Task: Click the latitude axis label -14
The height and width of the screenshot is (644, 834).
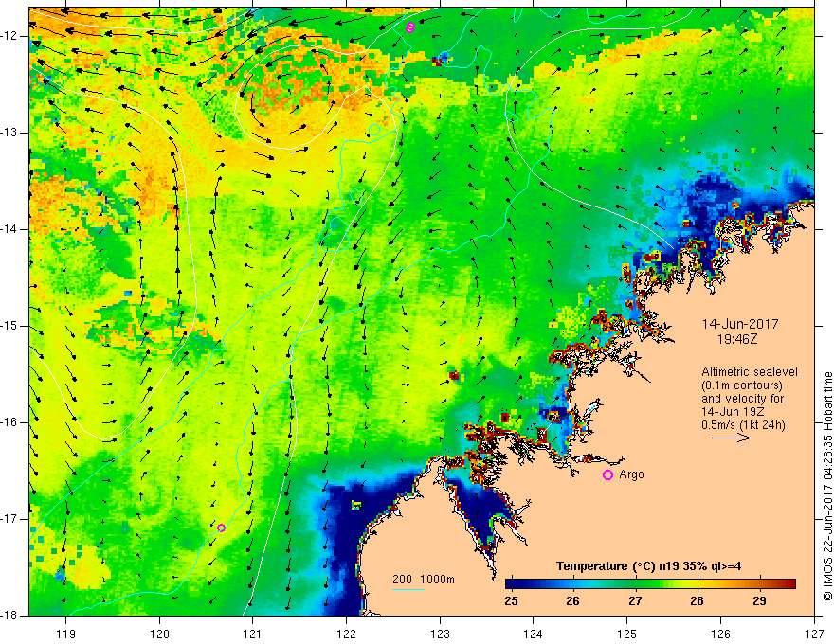Action: (10, 229)
